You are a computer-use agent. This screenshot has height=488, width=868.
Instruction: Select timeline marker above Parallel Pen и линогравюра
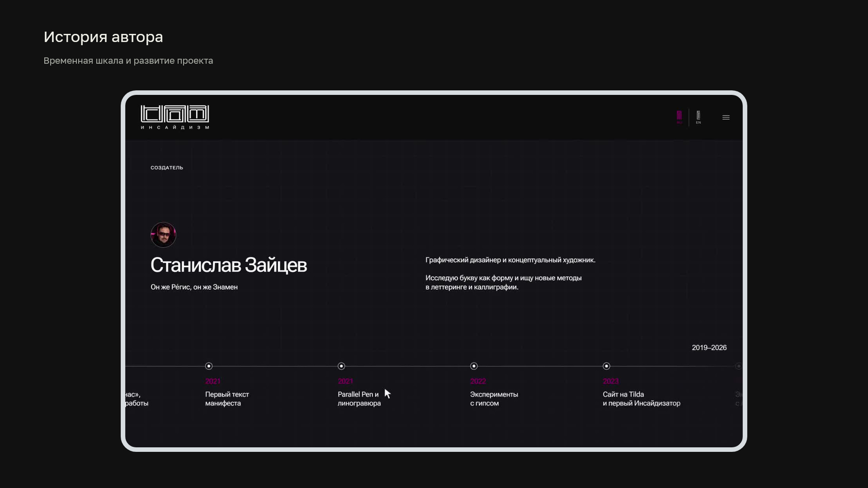coord(341,366)
